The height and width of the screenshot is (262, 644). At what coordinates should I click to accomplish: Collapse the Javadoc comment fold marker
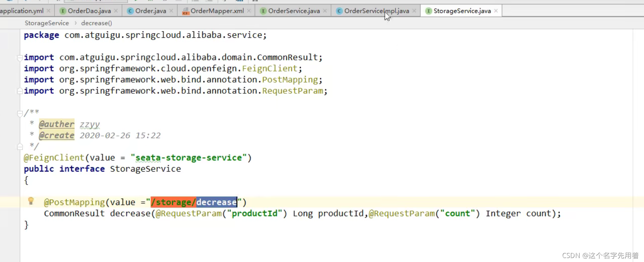[x=20, y=114]
